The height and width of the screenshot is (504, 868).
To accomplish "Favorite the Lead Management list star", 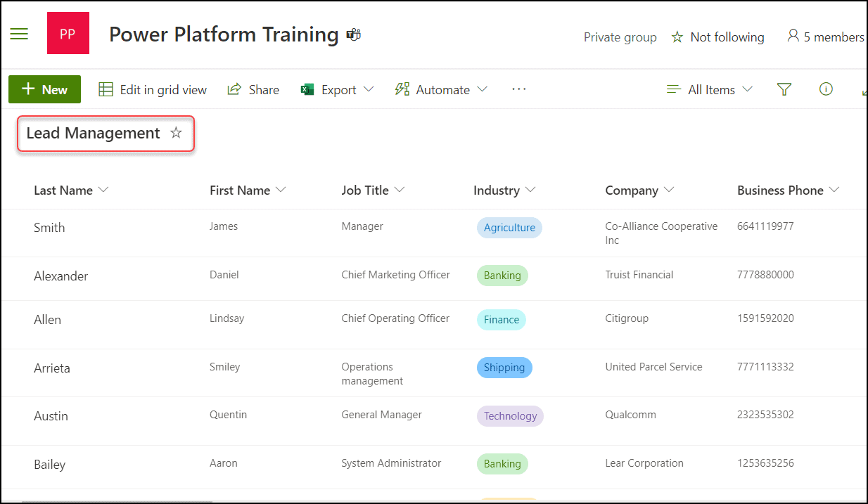I will point(176,133).
